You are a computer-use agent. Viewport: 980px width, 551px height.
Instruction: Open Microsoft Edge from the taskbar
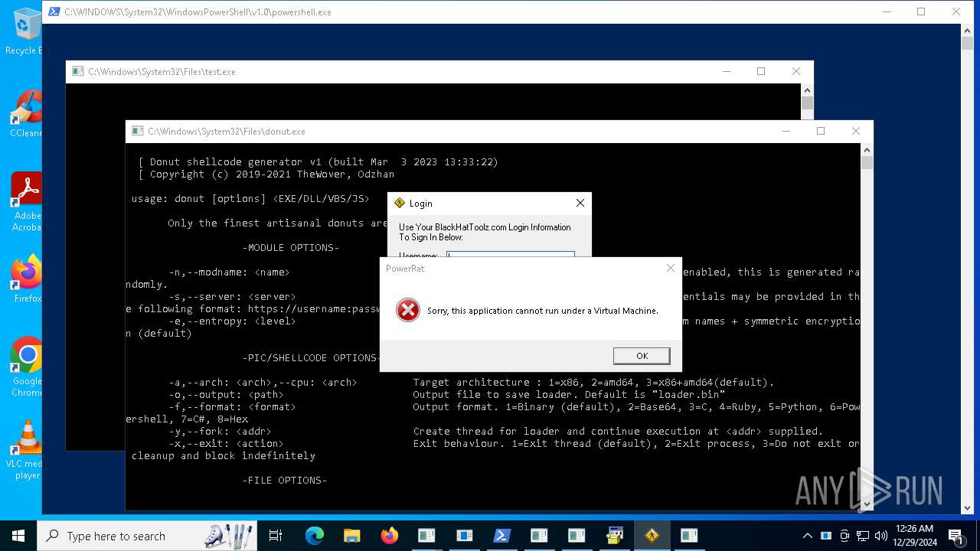pyautogui.click(x=315, y=536)
